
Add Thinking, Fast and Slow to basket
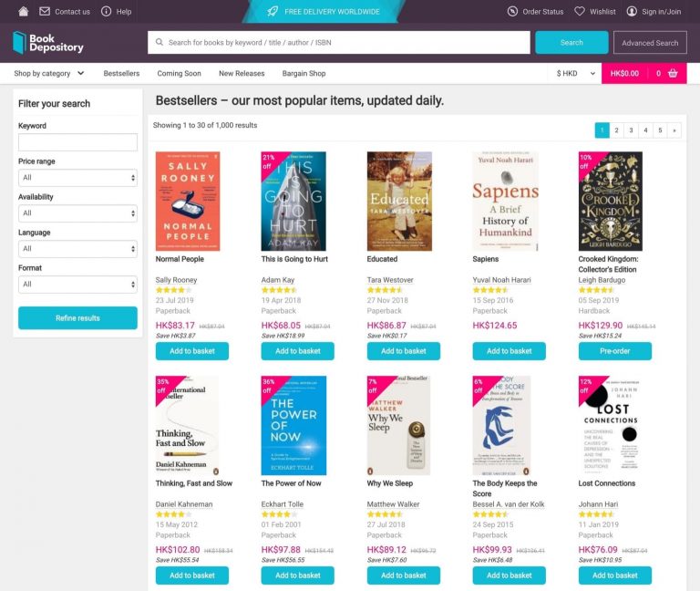point(192,575)
